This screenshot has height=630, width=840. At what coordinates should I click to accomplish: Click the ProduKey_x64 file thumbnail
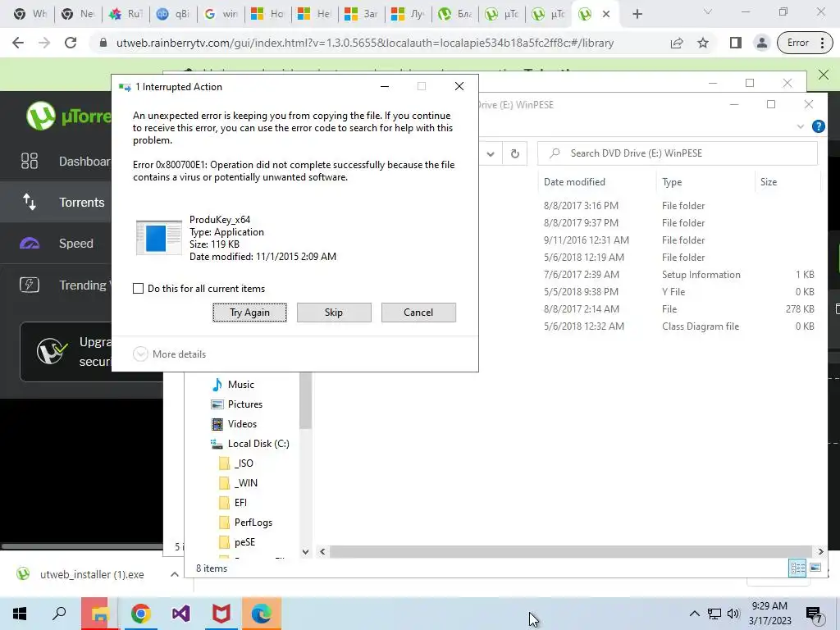click(x=158, y=237)
